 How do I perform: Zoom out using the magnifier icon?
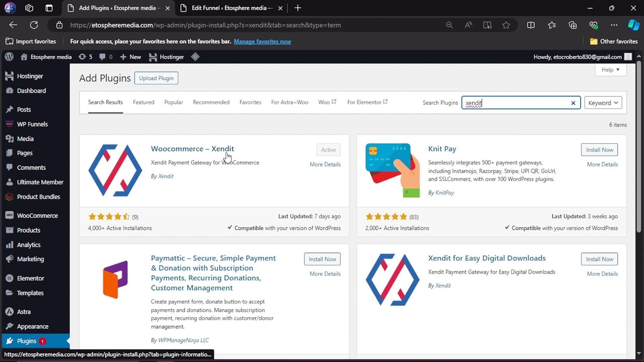pyautogui.click(x=449, y=25)
